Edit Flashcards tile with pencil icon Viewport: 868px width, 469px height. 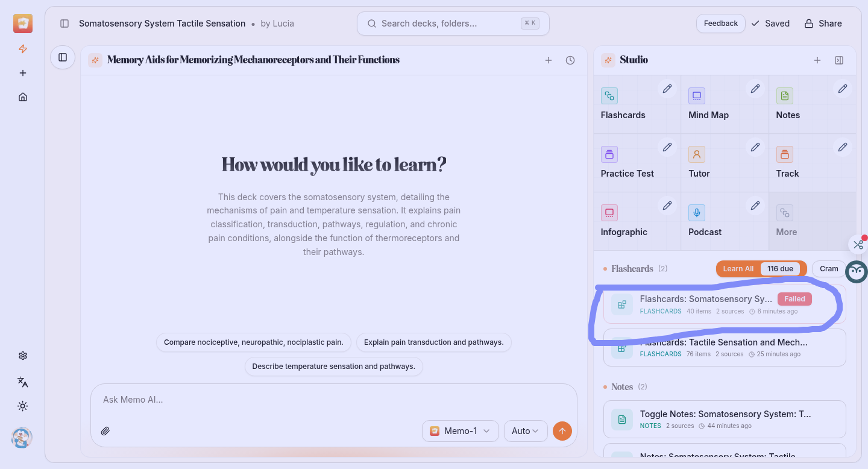pyautogui.click(x=667, y=89)
